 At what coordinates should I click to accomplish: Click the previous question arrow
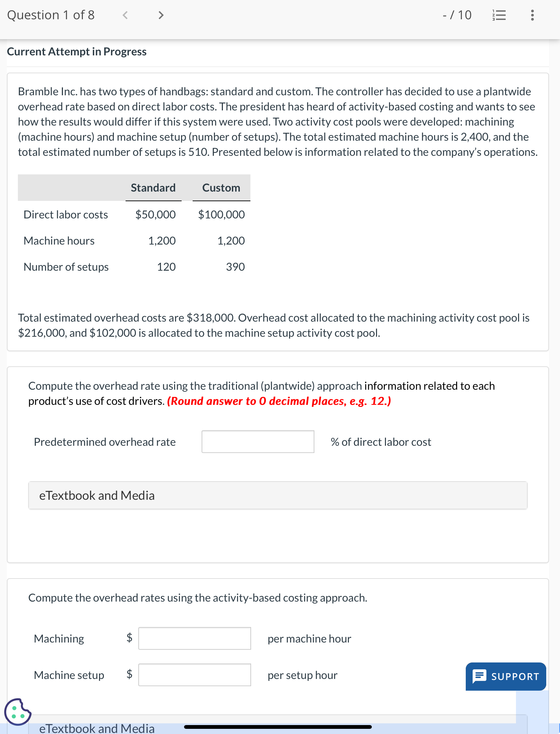coord(126,15)
